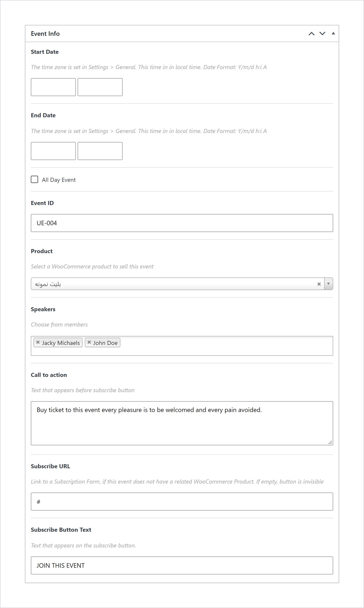Viewport: 364px width, 608px height.
Task: Enable the All Day Event checkbox
Action: [35, 179]
